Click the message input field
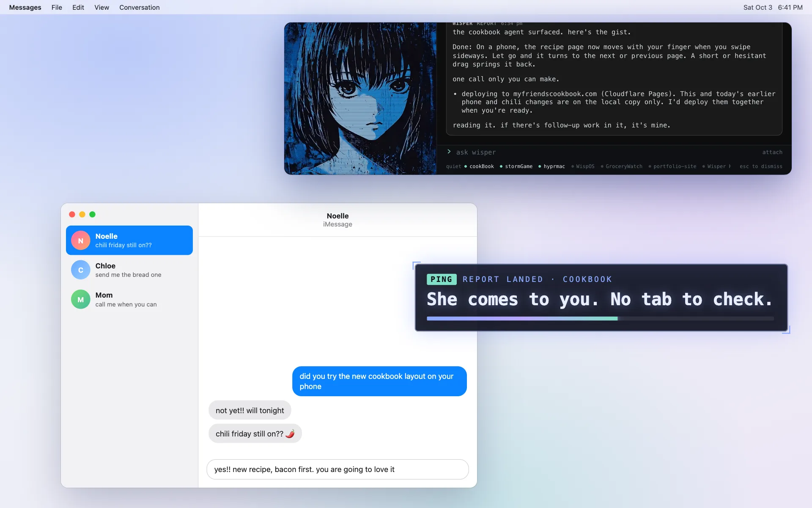The image size is (812, 508). click(337, 469)
